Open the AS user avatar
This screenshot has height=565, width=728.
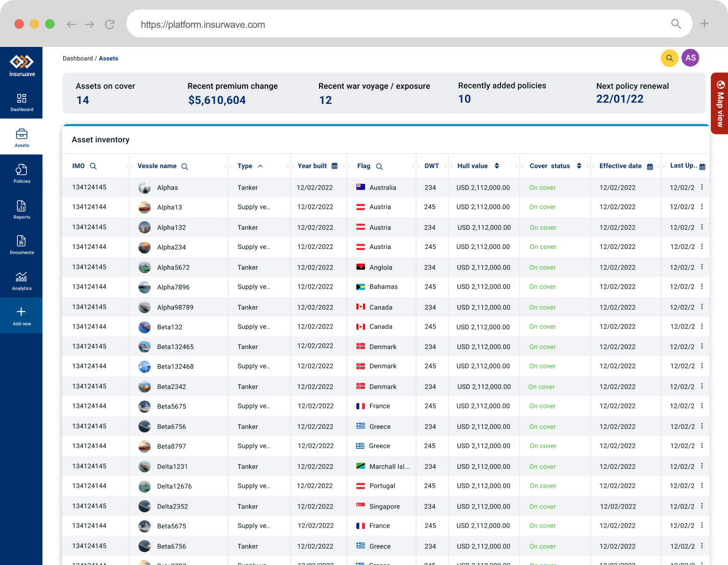coord(690,58)
